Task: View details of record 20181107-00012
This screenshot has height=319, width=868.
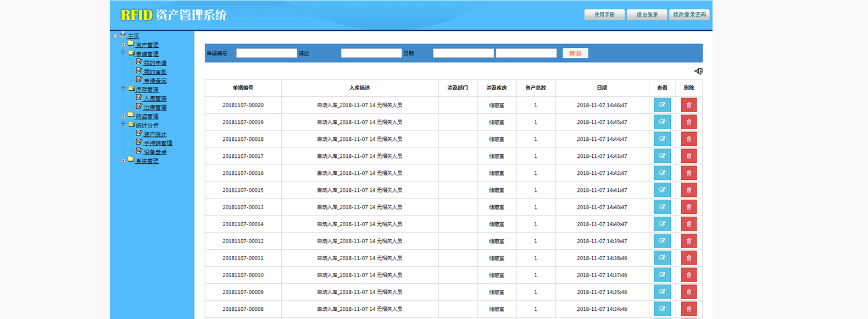Action: [x=662, y=241]
